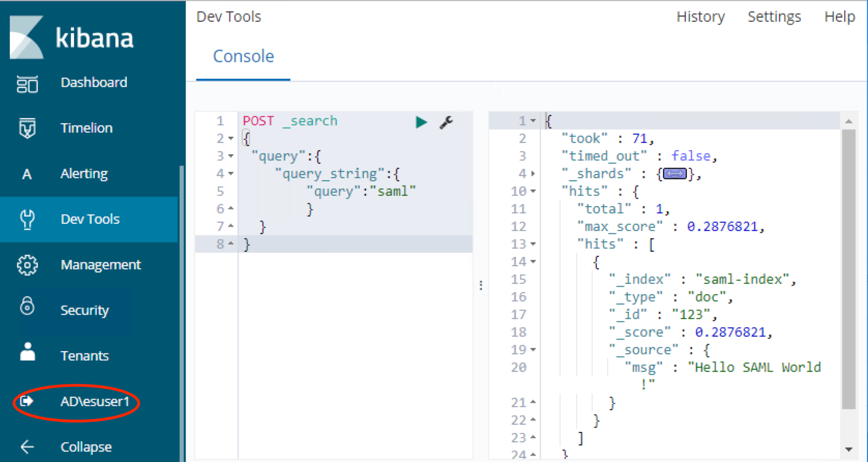Collapse the "_source" object at line 19
This screenshot has height=462, width=868.
[x=533, y=350]
